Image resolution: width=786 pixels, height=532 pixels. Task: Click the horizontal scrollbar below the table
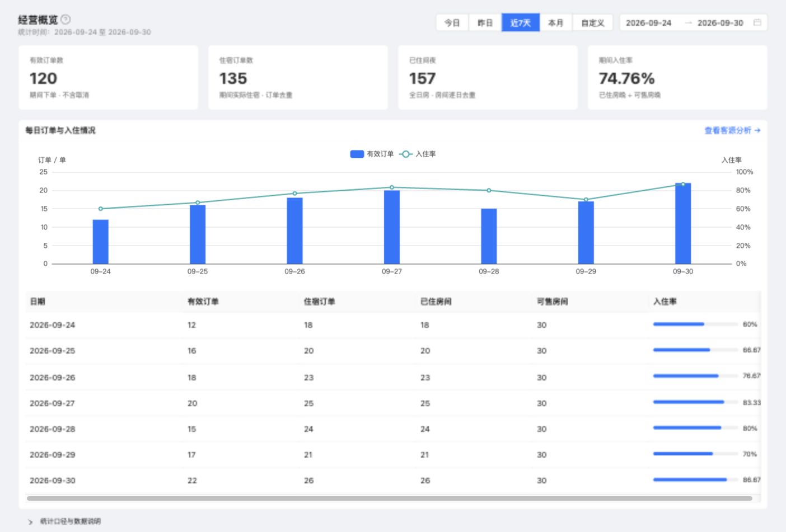click(389, 498)
